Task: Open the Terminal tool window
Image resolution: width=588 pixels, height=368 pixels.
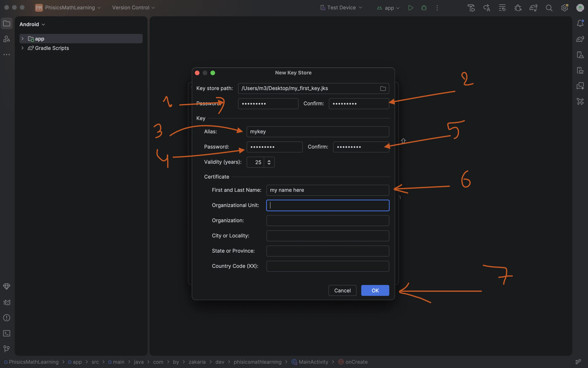Action: click(x=7, y=333)
